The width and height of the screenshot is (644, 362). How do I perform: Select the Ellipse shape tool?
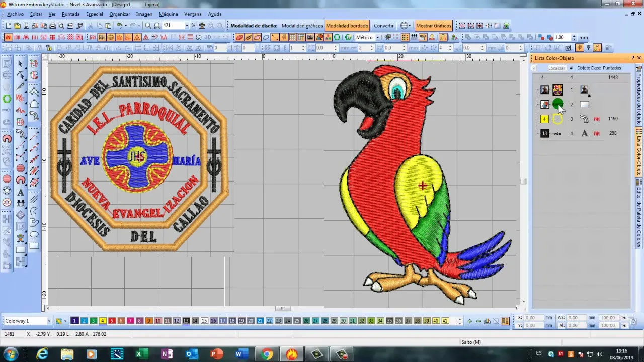click(x=34, y=234)
